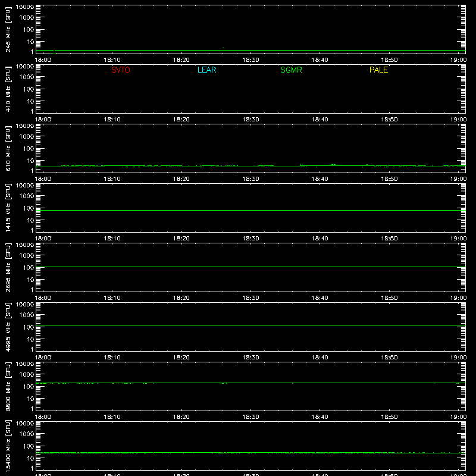Image resolution: width=476 pixels, height=476 pixels.
Task: Click the 10 tick on 1415 MHz axis
Action: coord(30,220)
